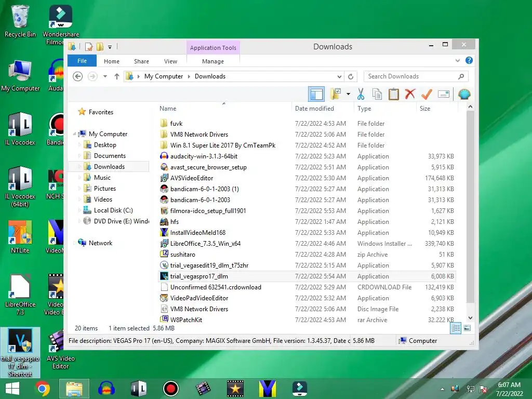Click the Refresh button beside address bar
532x399 pixels.
click(x=351, y=76)
